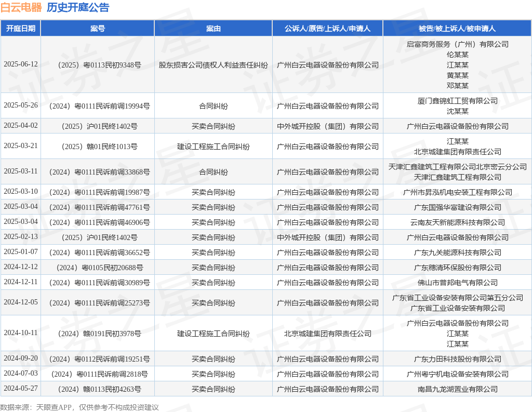
Task: Click defendant 广东省工业设备安装有限公司第五分公司
Action: pos(457,298)
